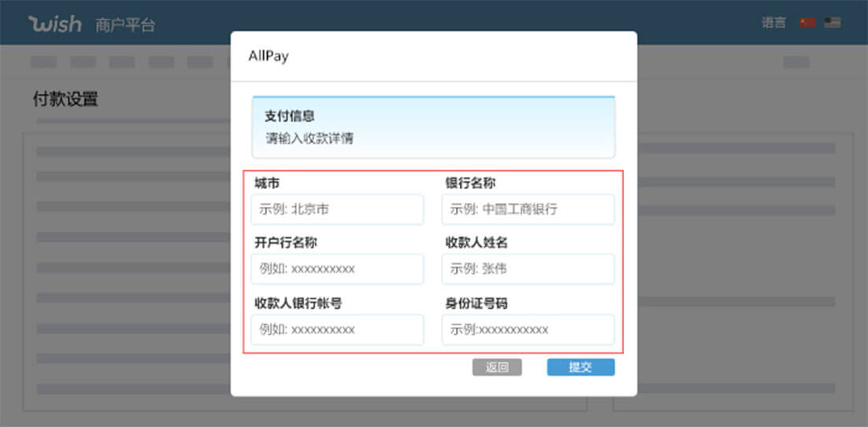Image resolution: width=868 pixels, height=427 pixels.
Task: Click the 城市 city input field
Action: (x=337, y=210)
